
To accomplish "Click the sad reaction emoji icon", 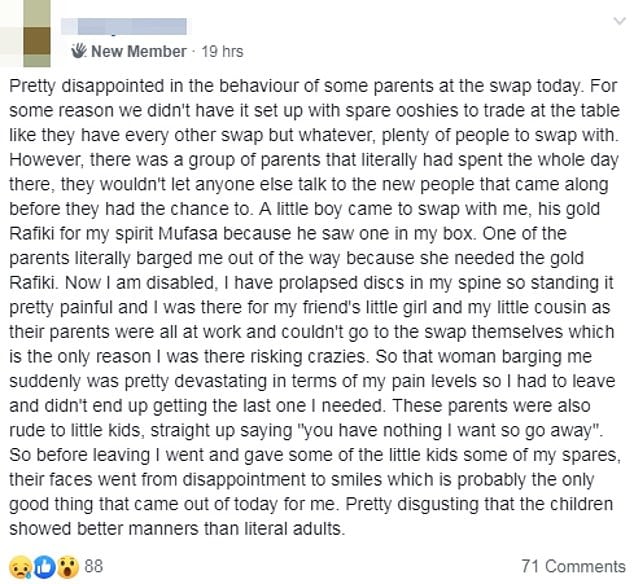I will (18, 566).
